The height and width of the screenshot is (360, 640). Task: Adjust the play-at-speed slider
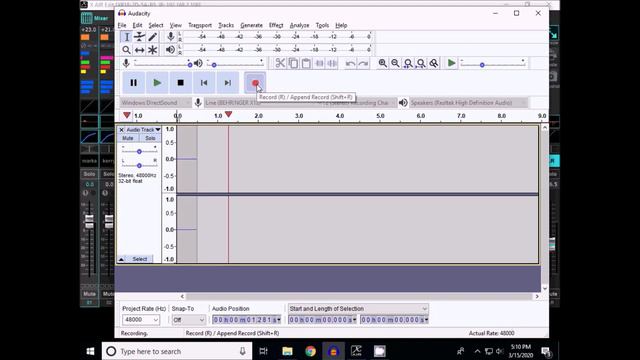(493, 64)
